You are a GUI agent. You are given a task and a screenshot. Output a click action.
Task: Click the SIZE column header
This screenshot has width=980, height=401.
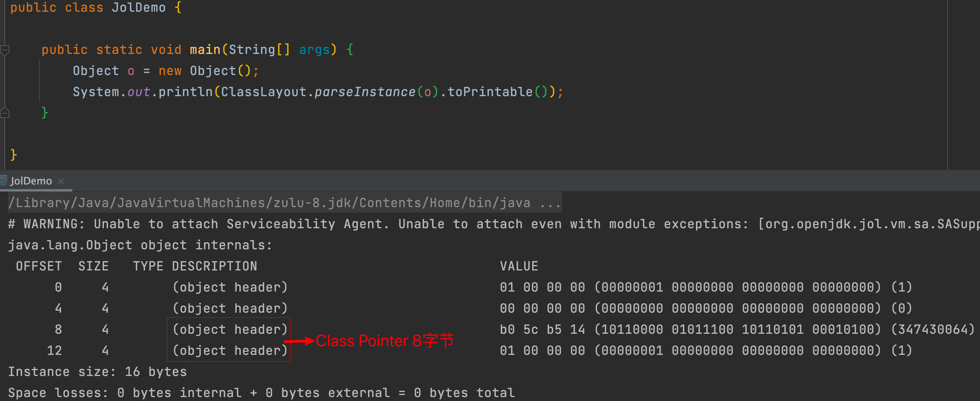coord(93,266)
